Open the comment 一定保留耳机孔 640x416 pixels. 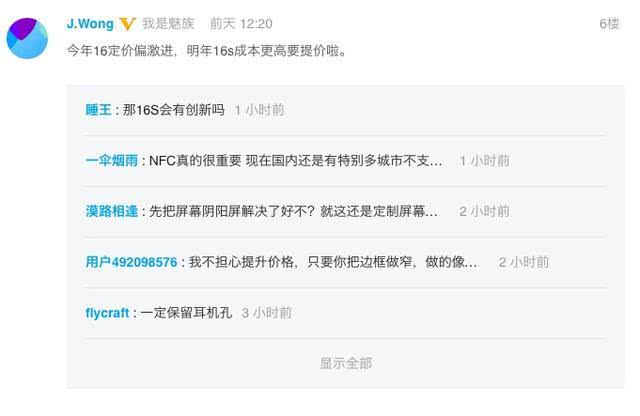tap(187, 313)
